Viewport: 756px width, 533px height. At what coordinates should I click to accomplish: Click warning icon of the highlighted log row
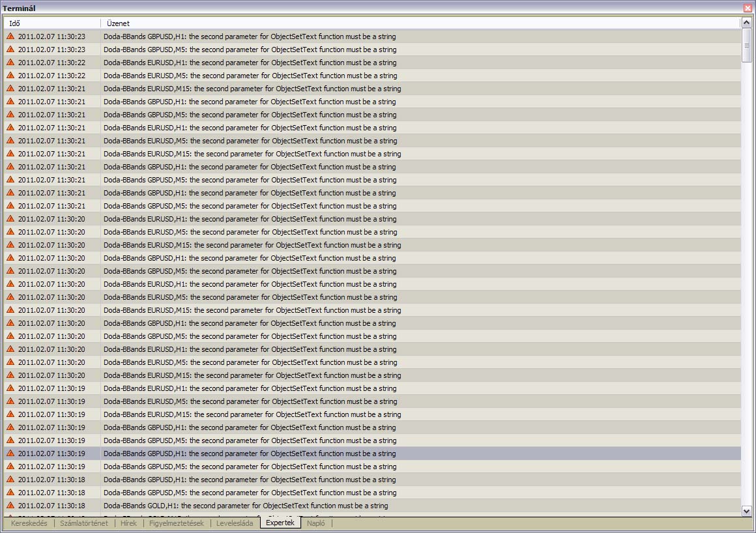10,454
